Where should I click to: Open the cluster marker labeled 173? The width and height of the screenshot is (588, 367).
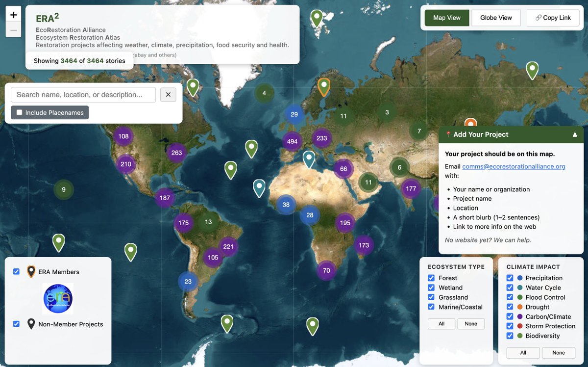(364, 245)
